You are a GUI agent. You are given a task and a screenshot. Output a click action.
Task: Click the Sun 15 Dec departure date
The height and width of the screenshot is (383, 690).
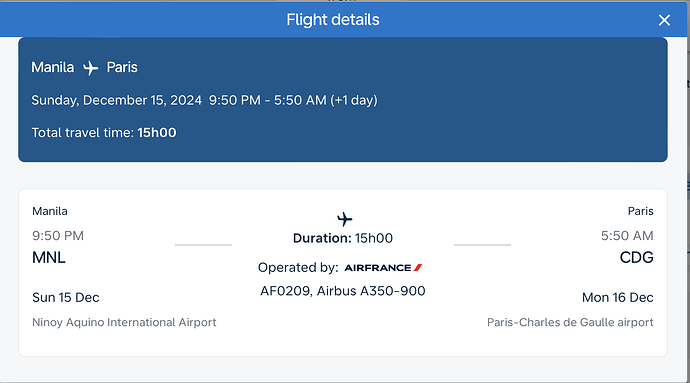(66, 298)
